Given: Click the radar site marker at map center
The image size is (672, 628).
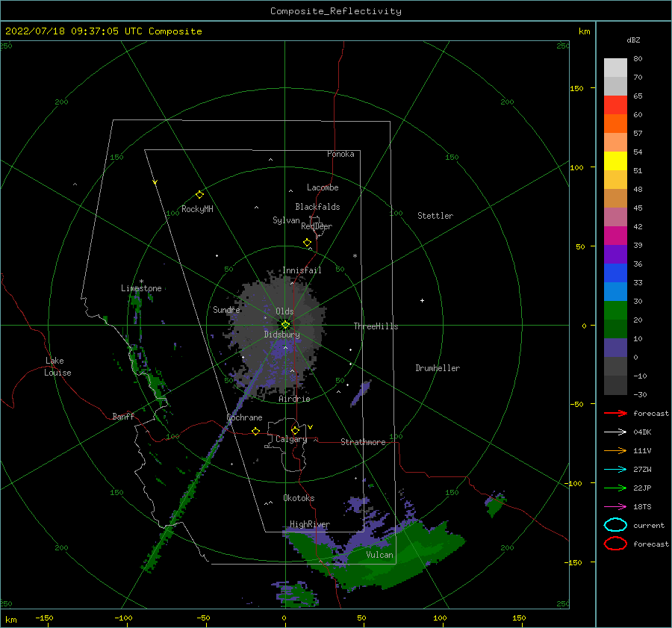Looking at the screenshot, I should pyautogui.click(x=285, y=325).
